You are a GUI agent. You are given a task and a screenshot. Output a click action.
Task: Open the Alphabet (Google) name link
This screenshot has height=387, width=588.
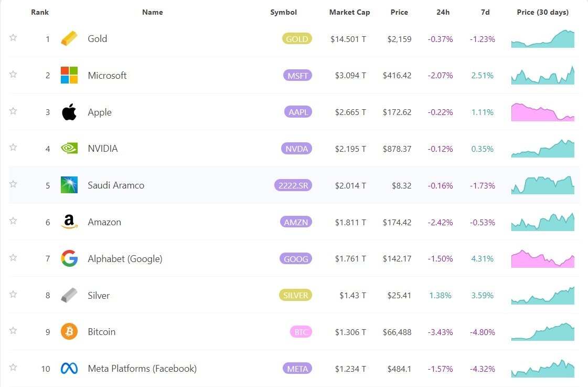(x=125, y=259)
